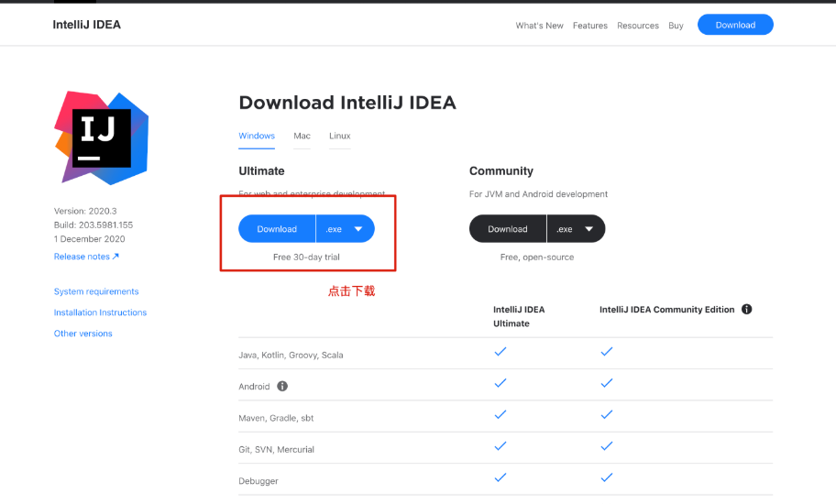Click 'Build: 203.5981.155' text
Screen dimensions: 836x504
(x=93, y=225)
